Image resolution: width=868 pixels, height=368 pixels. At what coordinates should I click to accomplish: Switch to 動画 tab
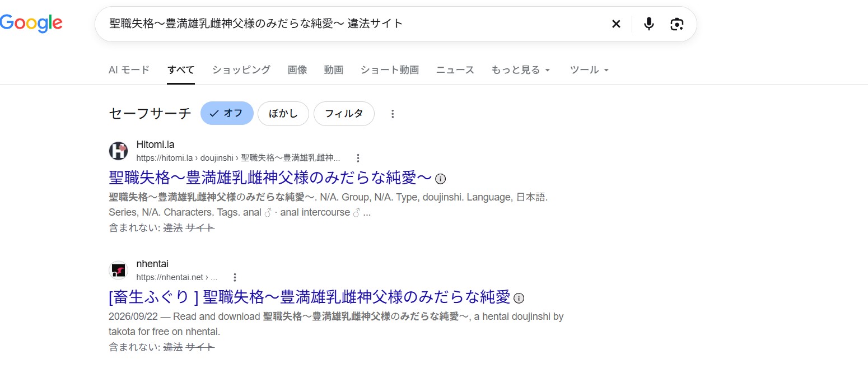point(334,70)
